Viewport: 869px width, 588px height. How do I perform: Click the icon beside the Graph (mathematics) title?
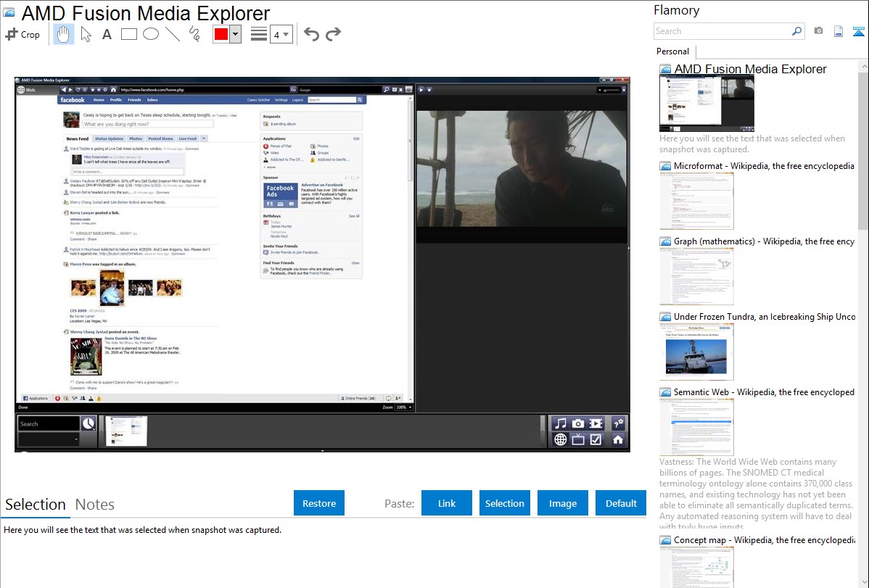point(665,241)
